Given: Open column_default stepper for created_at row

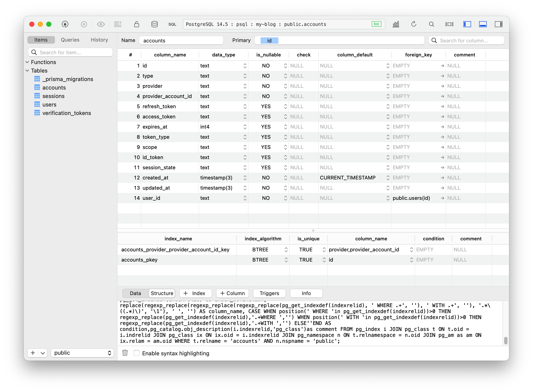Looking at the screenshot, I should (388, 178).
